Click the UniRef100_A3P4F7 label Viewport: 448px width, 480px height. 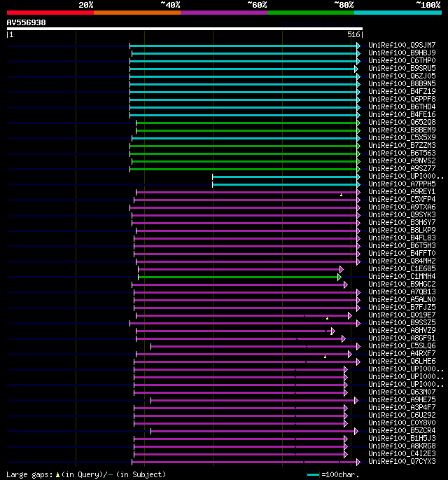tap(402, 407)
